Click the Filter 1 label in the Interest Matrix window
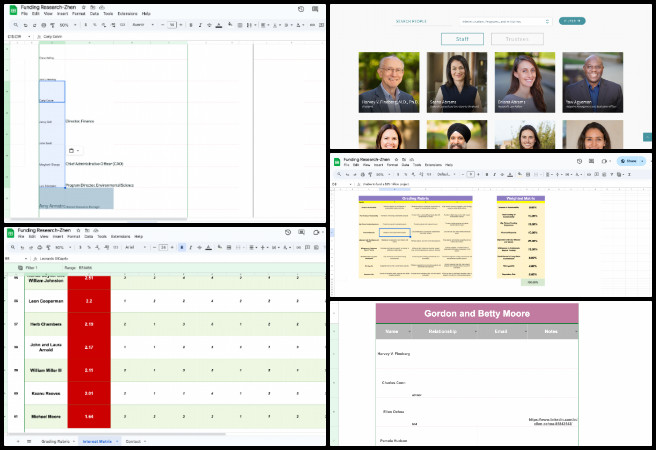 32,267
